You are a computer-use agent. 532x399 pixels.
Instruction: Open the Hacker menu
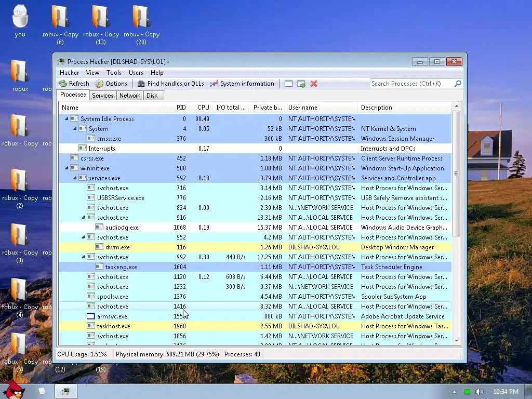(x=69, y=73)
